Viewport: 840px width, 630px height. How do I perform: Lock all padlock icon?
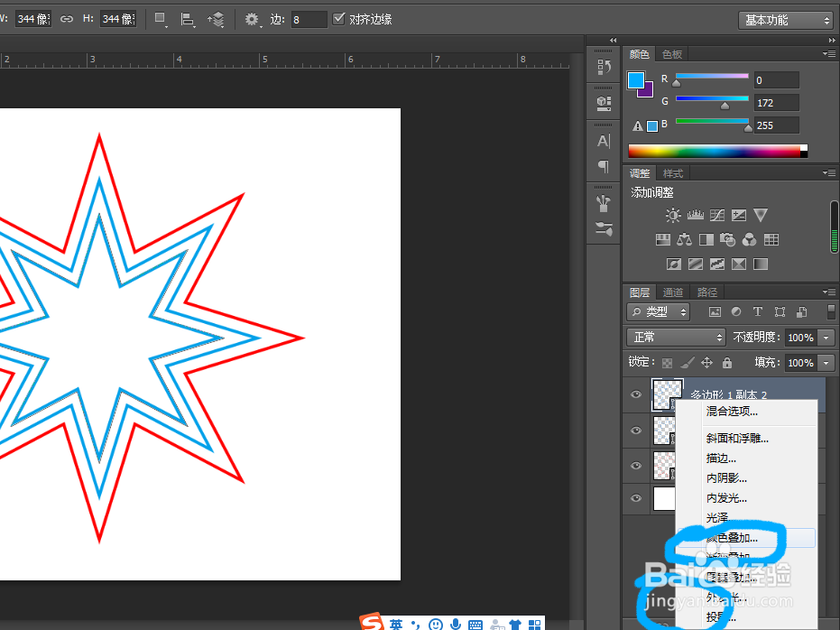tap(727, 363)
